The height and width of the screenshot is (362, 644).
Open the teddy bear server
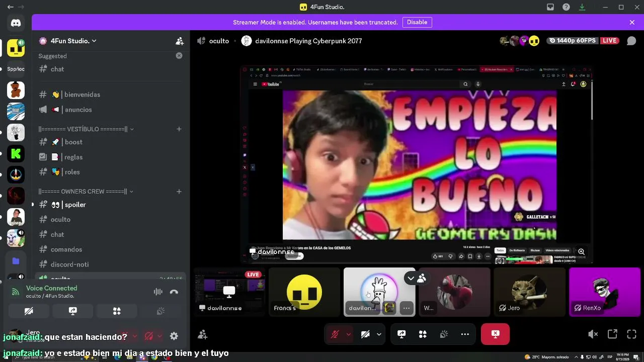pyautogui.click(x=16, y=90)
